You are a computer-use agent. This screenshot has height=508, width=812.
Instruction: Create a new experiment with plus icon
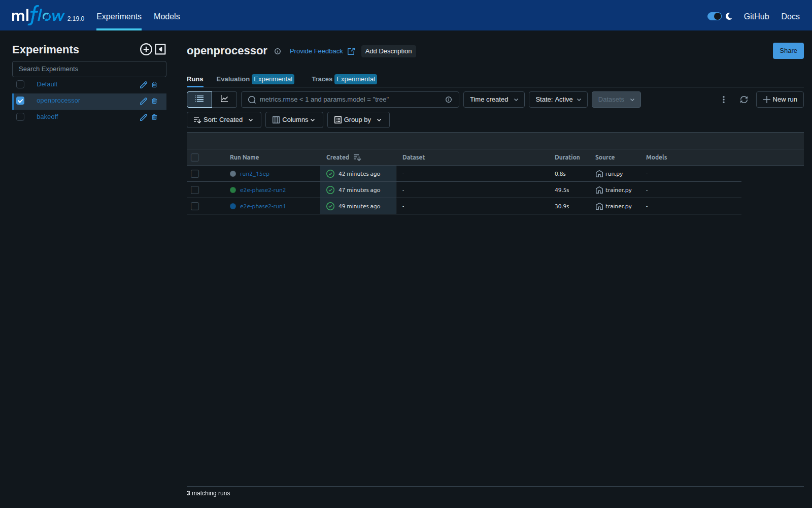pos(146,49)
